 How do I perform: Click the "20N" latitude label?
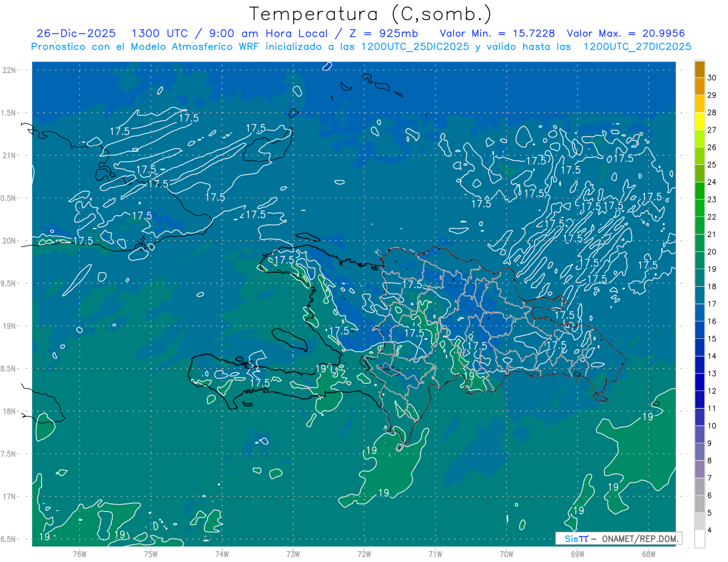click(x=9, y=241)
